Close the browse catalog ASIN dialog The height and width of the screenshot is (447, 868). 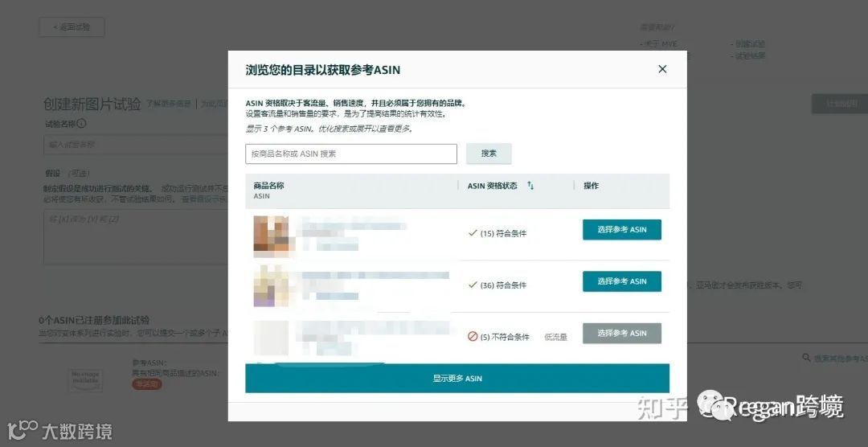(662, 69)
